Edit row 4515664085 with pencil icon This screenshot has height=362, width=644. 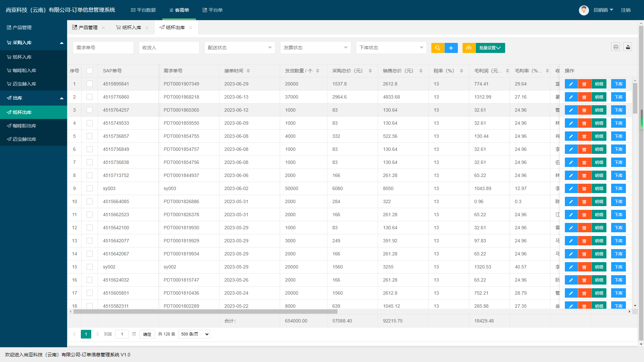tap(571, 202)
